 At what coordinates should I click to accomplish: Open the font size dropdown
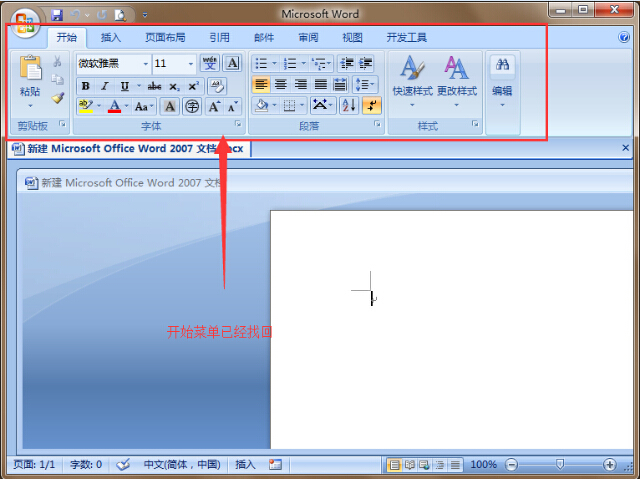point(191,64)
